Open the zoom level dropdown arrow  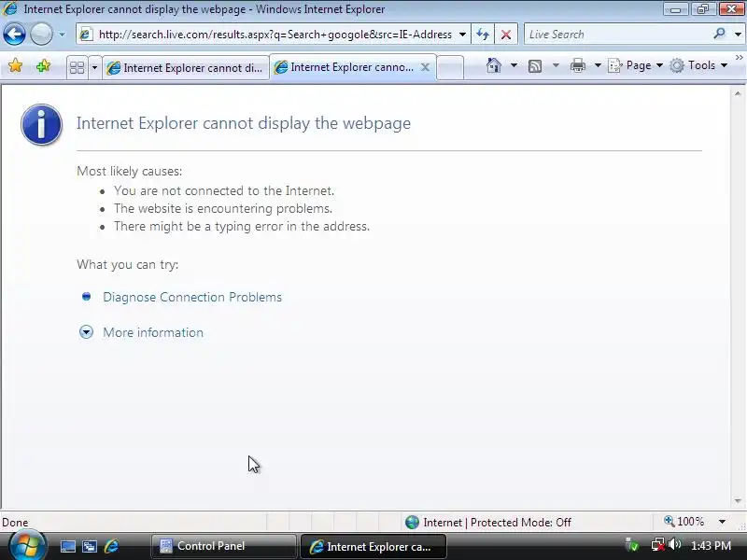pos(722,522)
